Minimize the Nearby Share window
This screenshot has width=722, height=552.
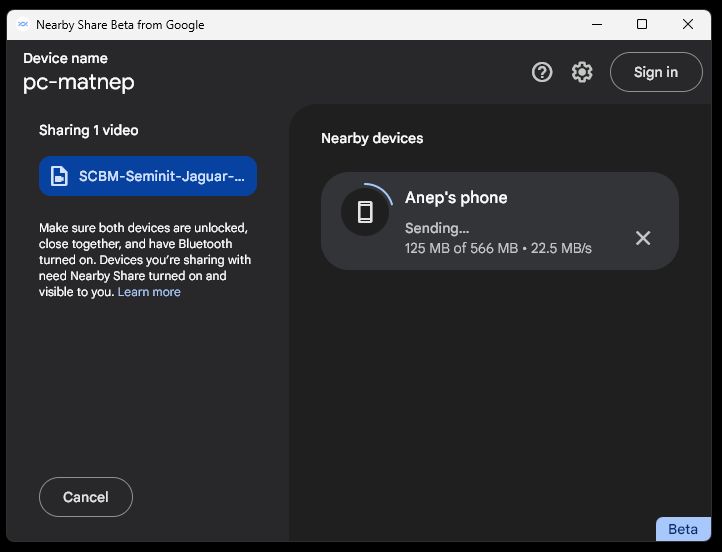tap(597, 24)
